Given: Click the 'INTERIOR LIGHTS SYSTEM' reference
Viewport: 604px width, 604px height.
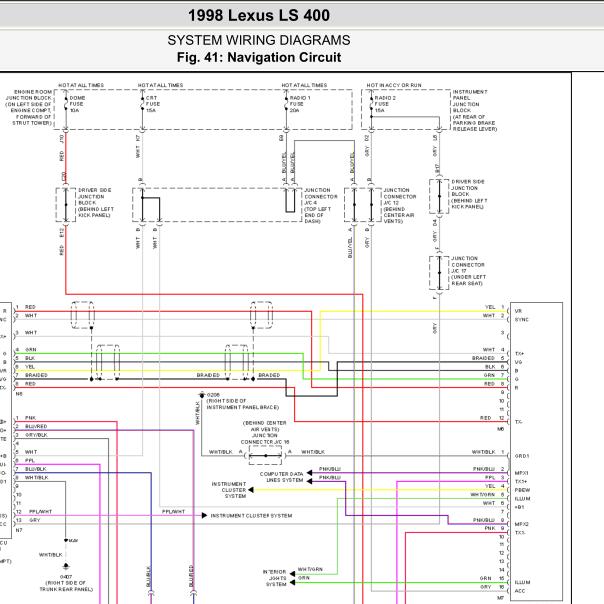Looking at the screenshot, I should pos(275,578).
